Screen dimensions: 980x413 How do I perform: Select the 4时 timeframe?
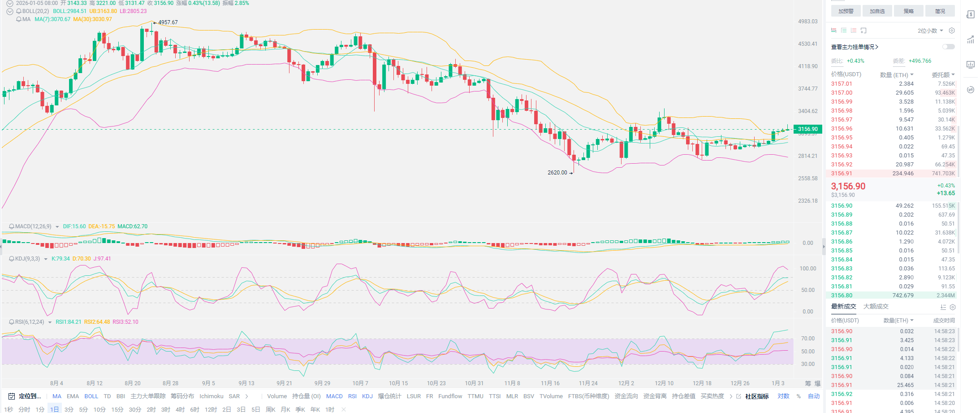[180, 409]
